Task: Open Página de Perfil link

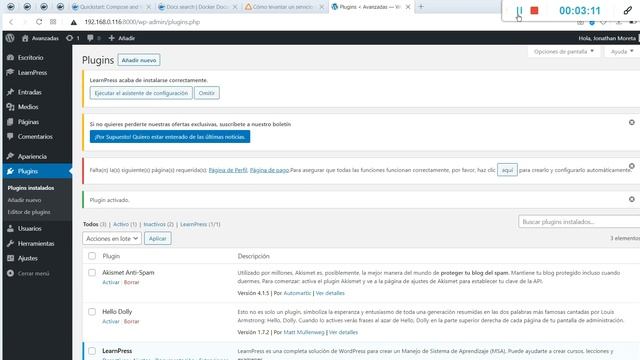Action: pyautogui.click(x=228, y=170)
